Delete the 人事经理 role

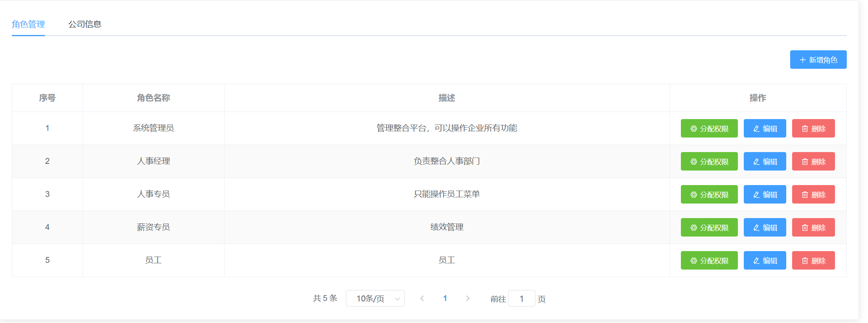813,161
